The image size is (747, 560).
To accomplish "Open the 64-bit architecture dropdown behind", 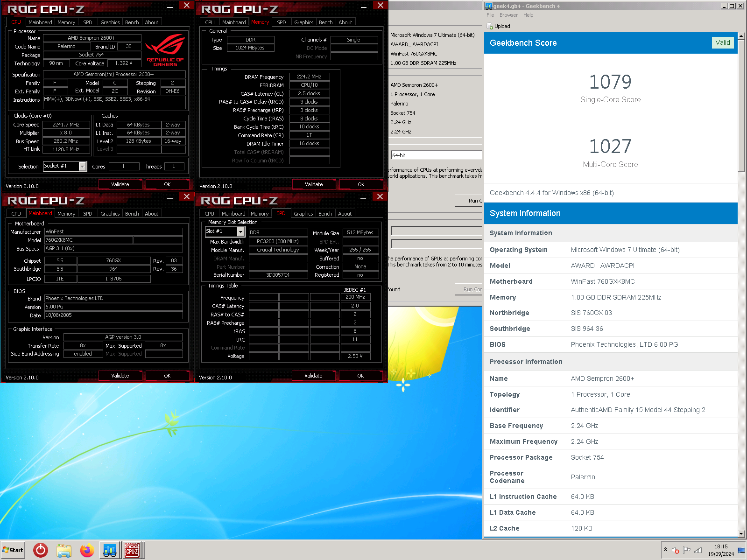I will coord(436,155).
